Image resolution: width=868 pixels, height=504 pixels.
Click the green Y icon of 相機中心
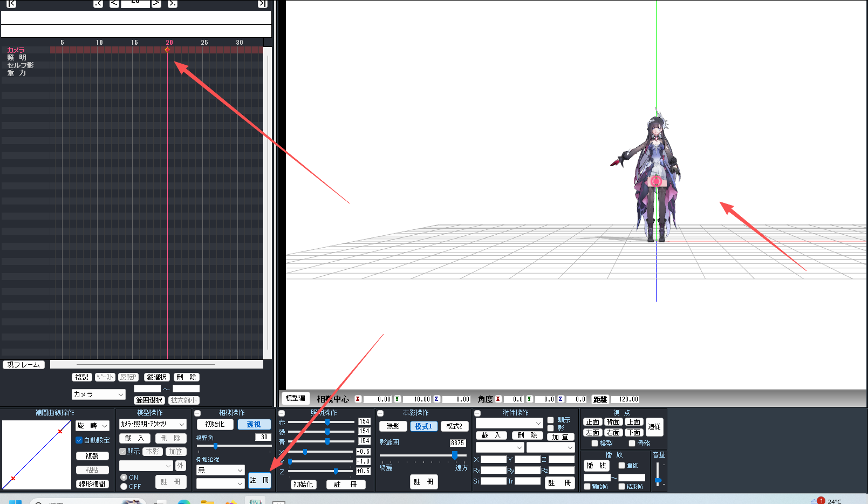pyautogui.click(x=397, y=399)
